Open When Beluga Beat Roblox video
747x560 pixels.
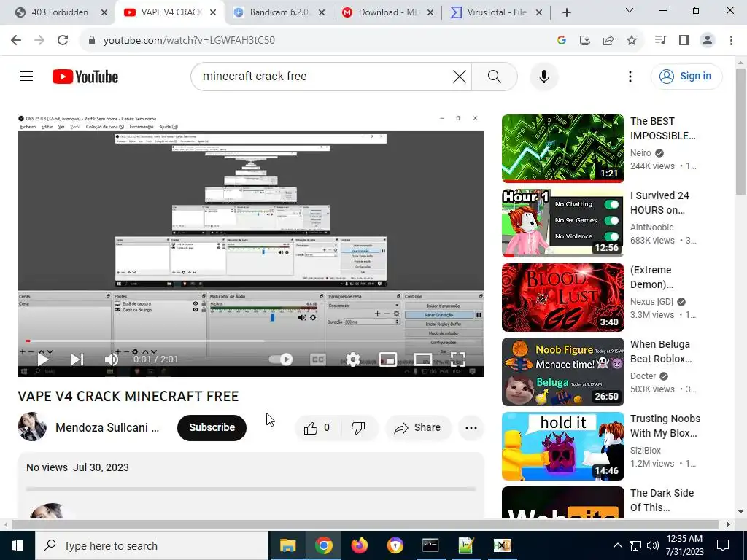[x=562, y=371]
